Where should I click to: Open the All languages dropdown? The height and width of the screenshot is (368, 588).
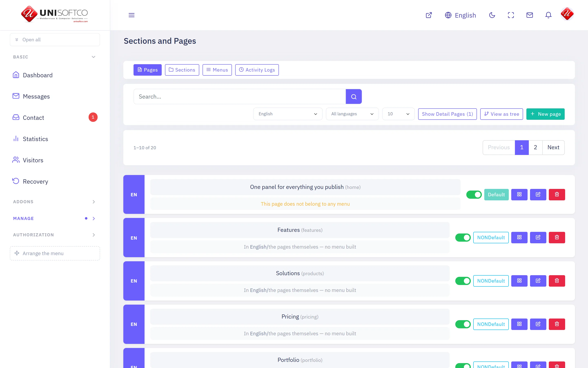(x=352, y=114)
